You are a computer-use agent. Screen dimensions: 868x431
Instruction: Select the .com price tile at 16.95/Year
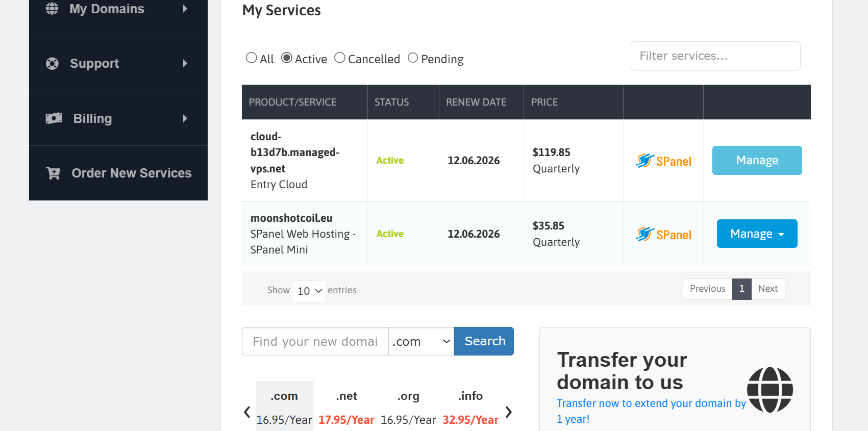click(284, 407)
